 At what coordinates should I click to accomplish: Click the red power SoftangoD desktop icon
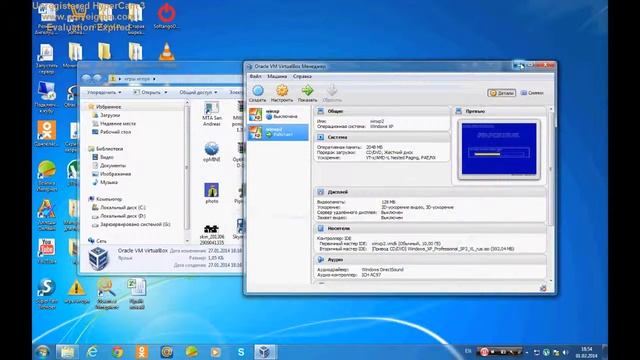coord(166,16)
